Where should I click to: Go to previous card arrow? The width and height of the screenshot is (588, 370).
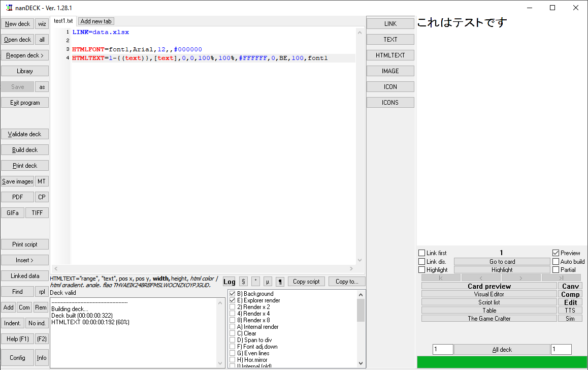481,277
